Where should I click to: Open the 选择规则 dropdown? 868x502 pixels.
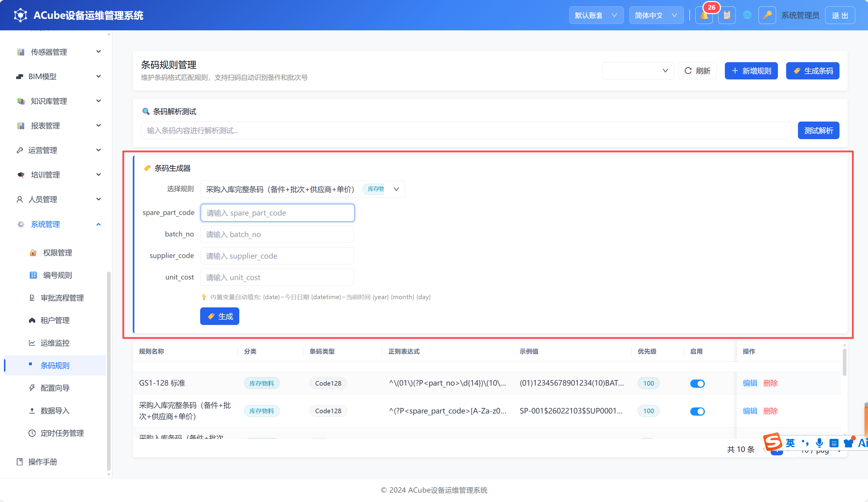click(x=302, y=189)
